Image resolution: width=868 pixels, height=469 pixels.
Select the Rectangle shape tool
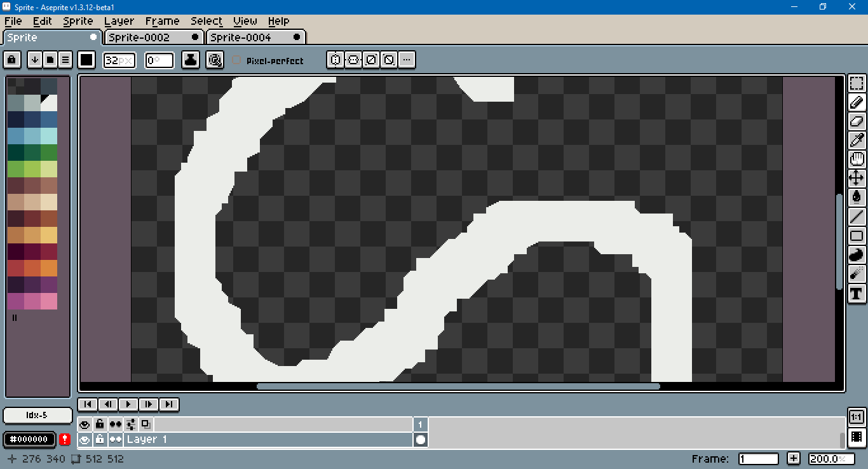pyautogui.click(x=857, y=236)
